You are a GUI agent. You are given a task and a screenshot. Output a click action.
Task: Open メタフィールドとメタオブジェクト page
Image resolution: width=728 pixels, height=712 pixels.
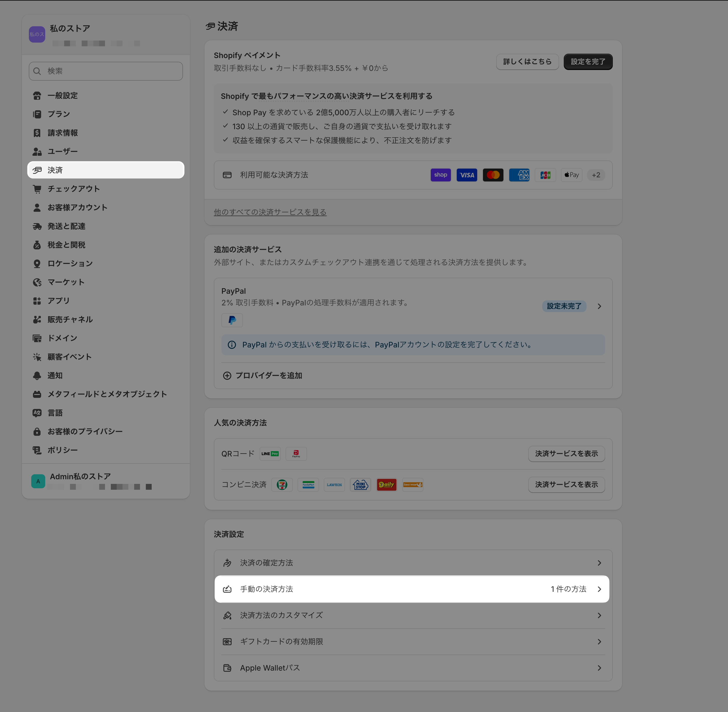click(106, 394)
